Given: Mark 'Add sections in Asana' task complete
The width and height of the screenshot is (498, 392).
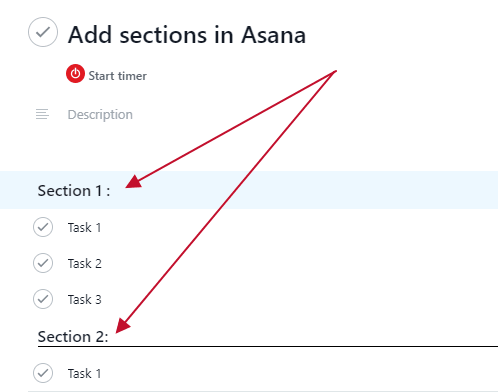Looking at the screenshot, I should point(43,32).
